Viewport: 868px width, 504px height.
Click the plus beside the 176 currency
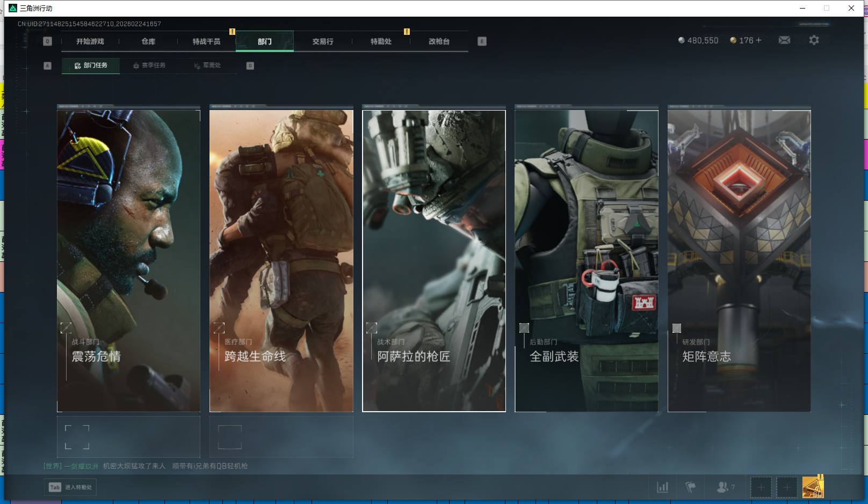[758, 40]
